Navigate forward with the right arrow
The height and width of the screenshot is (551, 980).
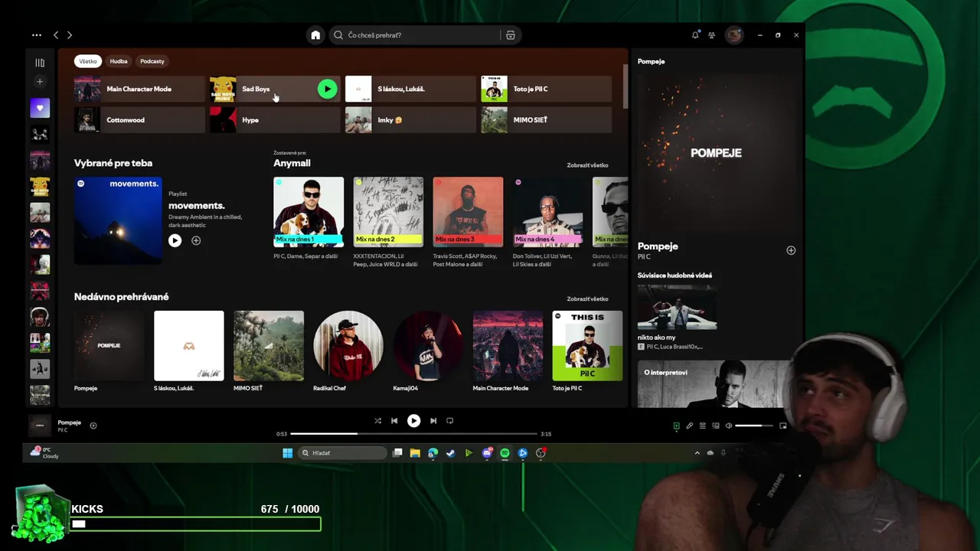(x=70, y=35)
